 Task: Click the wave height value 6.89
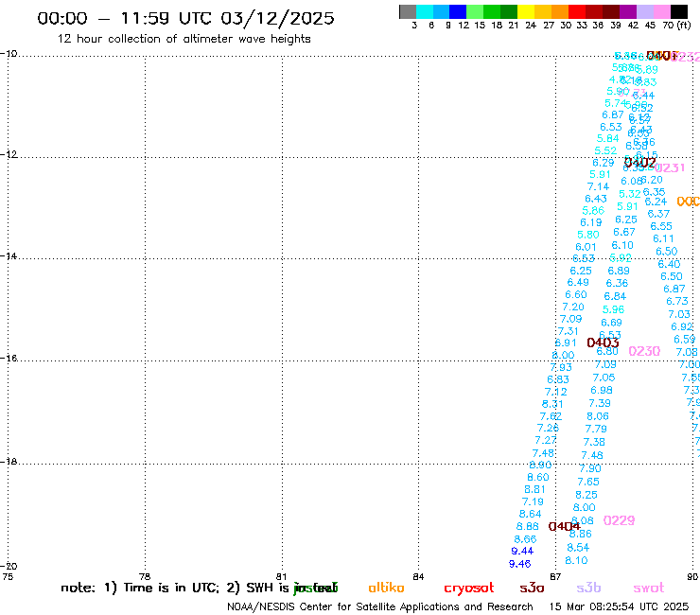coord(619,271)
